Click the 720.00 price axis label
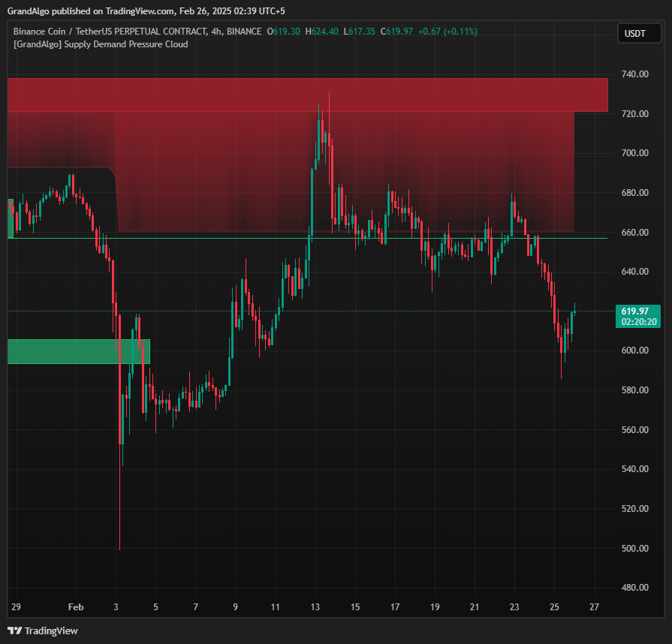This screenshot has height=644, width=672. pyautogui.click(x=634, y=113)
